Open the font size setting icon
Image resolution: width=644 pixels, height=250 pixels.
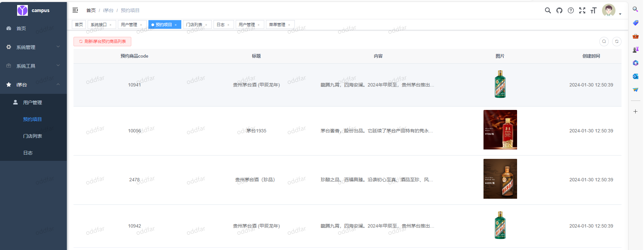point(593,10)
